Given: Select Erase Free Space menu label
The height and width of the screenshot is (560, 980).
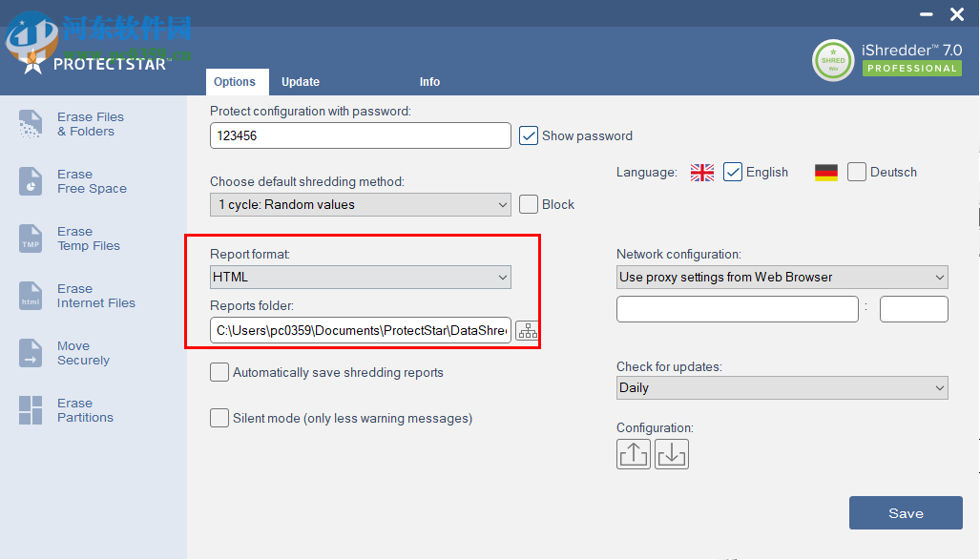Looking at the screenshot, I should click(x=92, y=181).
